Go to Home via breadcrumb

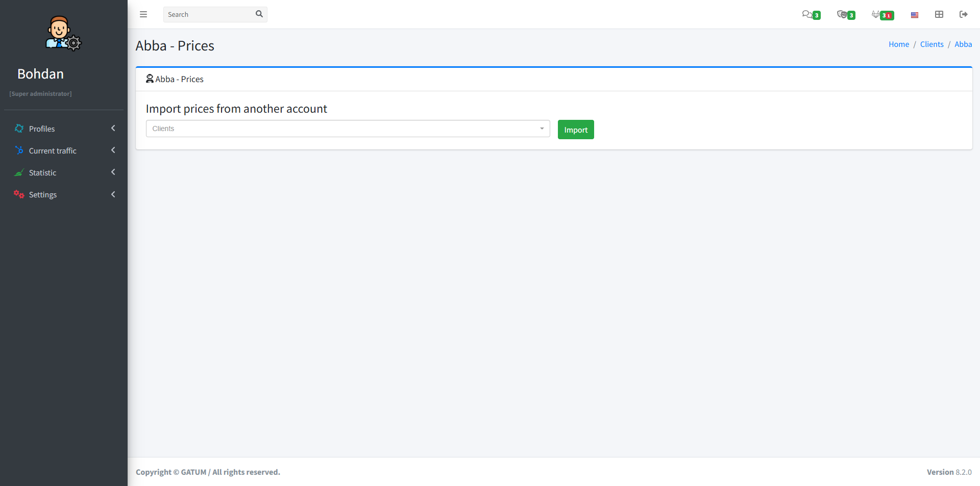pyautogui.click(x=899, y=44)
